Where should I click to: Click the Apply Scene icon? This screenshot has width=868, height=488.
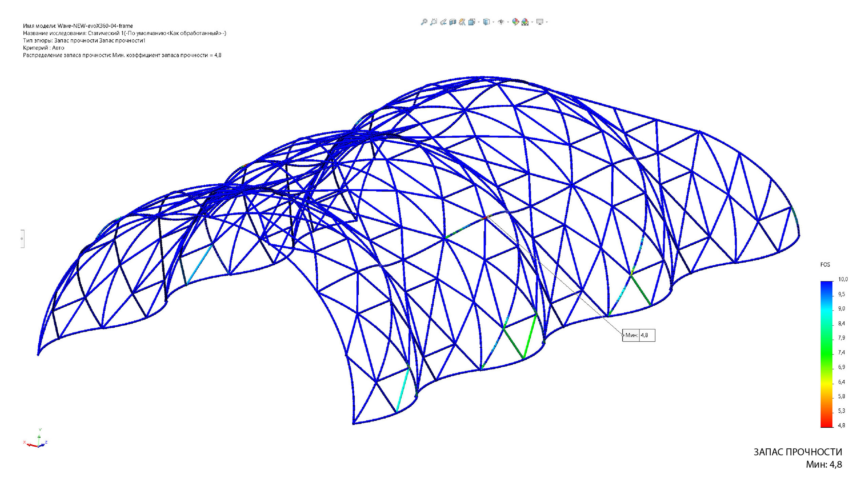point(525,22)
